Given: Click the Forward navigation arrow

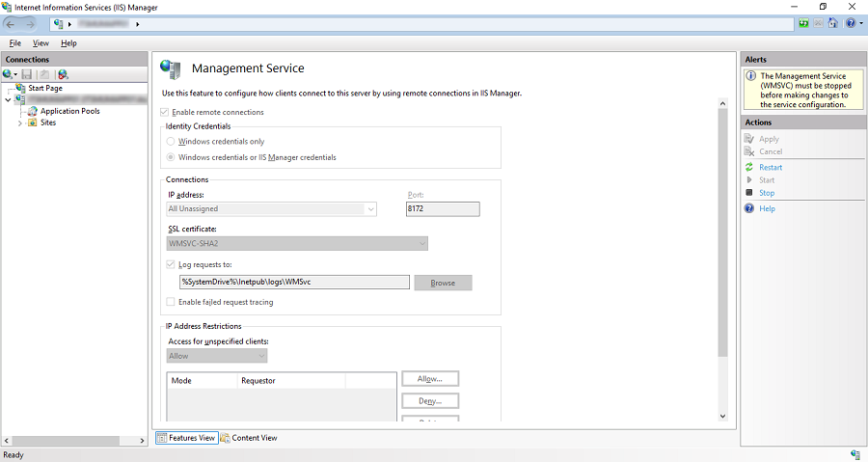Looking at the screenshot, I should (29, 24).
